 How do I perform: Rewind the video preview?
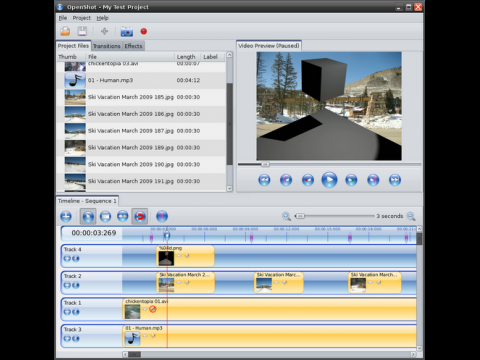click(x=308, y=180)
